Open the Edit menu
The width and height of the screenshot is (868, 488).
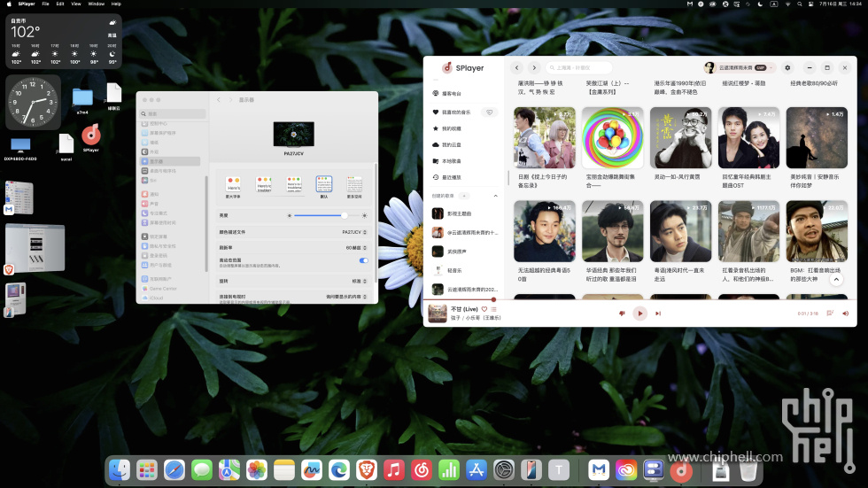click(60, 4)
